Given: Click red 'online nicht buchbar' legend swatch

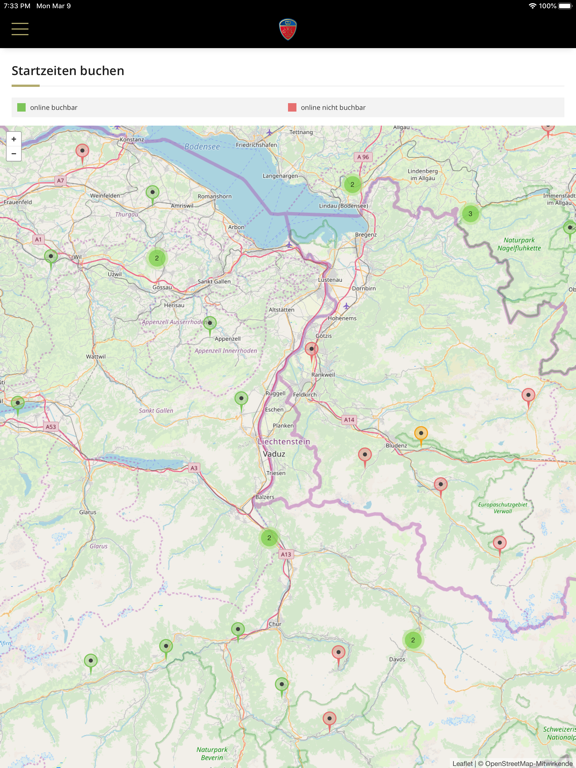Looking at the screenshot, I should (292, 107).
